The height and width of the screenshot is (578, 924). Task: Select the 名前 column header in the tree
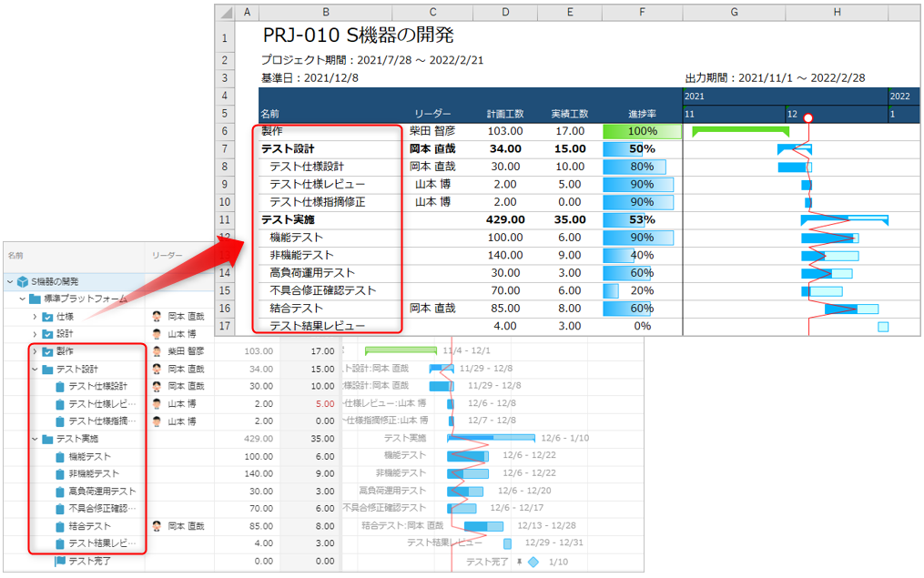tap(15, 258)
